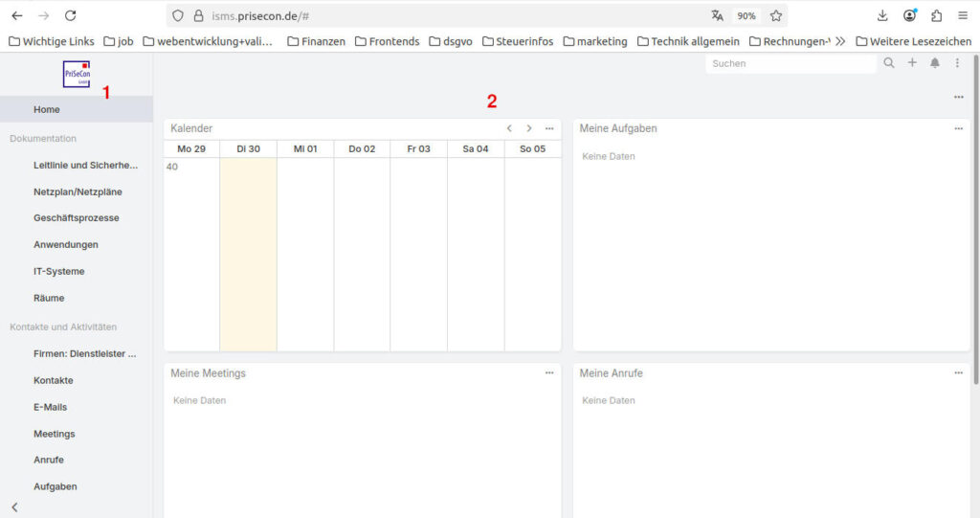Open Meine Meetings panel options menu

[549, 373]
